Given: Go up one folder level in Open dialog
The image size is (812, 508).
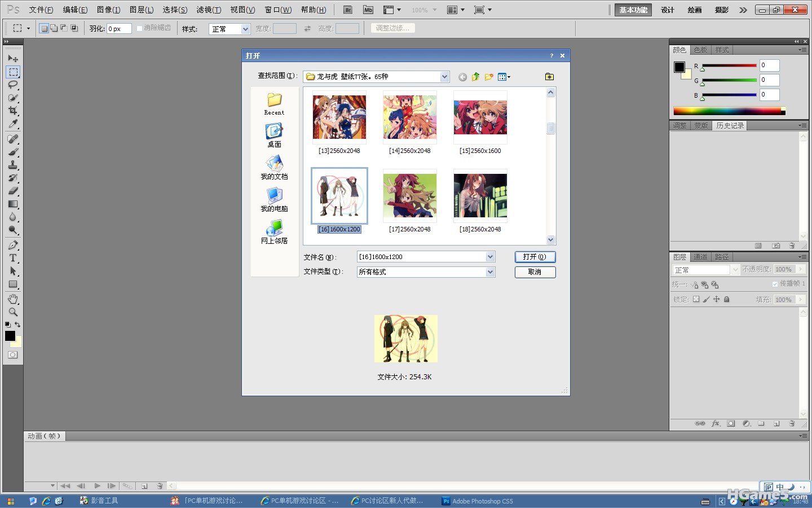Looking at the screenshot, I should coord(475,77).
